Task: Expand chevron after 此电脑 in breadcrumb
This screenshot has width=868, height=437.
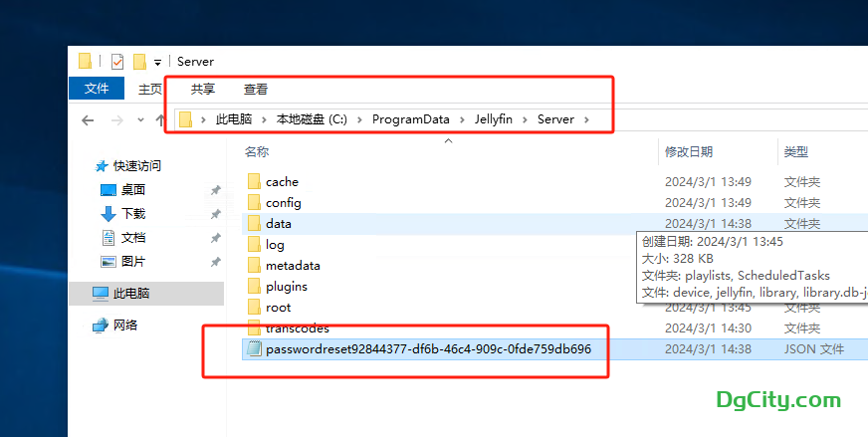Action: [x=264, y=119]
